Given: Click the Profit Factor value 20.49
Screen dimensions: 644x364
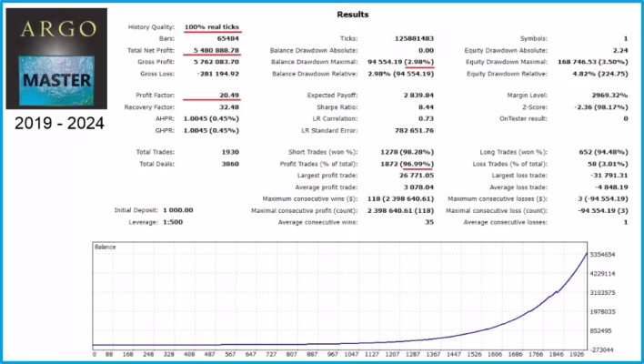Looking at the screenshot, I should tap(229, 96).
